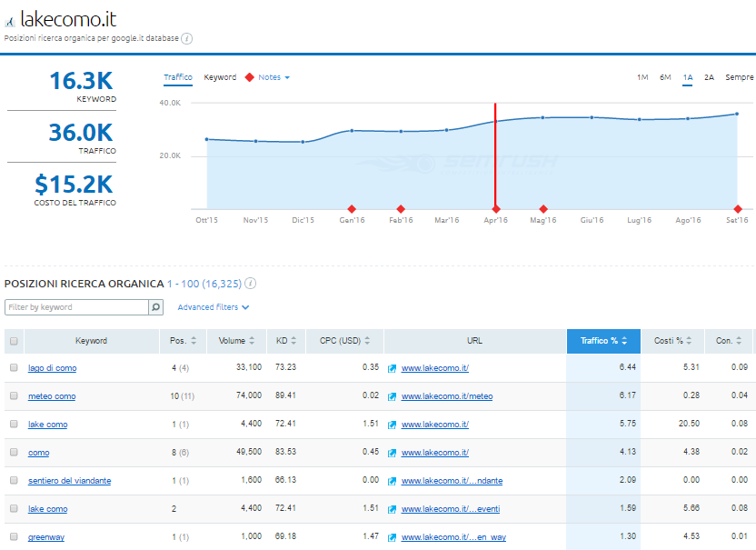Select the 6M time range
The width and height of the screenshot is (756, 550).
pyautogui.click(x=665, y=77)
